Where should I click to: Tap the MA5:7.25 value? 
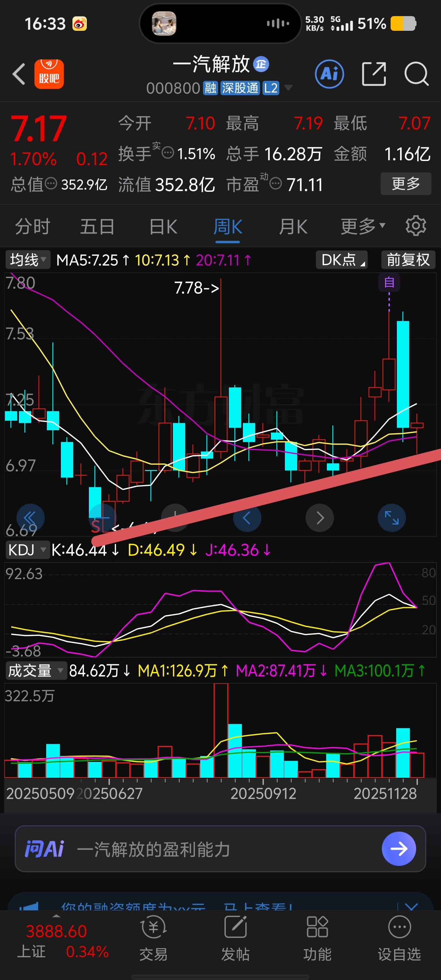(x=93, y=260)
